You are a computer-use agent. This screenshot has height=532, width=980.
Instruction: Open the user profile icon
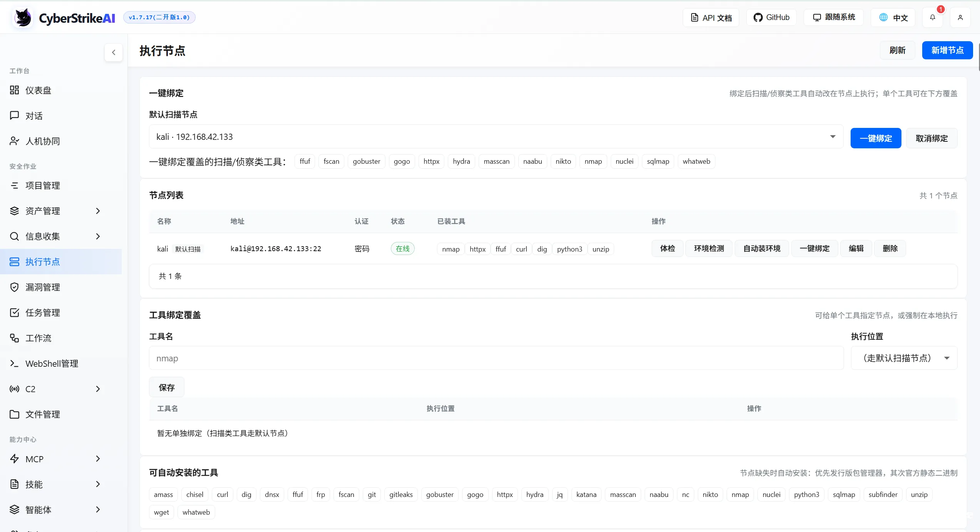point(960,17)
